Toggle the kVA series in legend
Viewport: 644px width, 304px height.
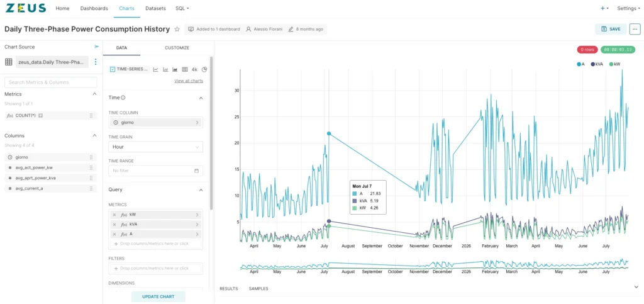[x=598, y=64]
